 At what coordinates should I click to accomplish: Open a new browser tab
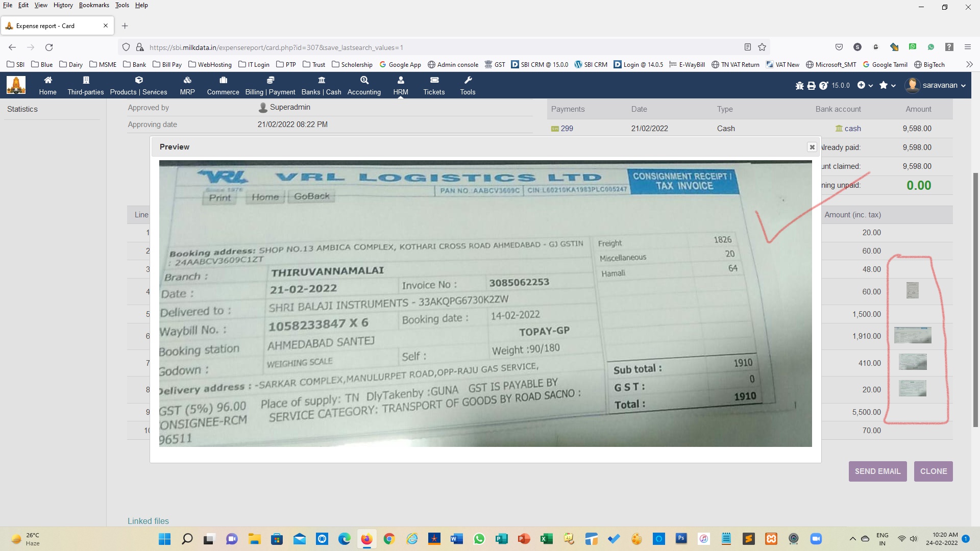click(x=125, y=26)
